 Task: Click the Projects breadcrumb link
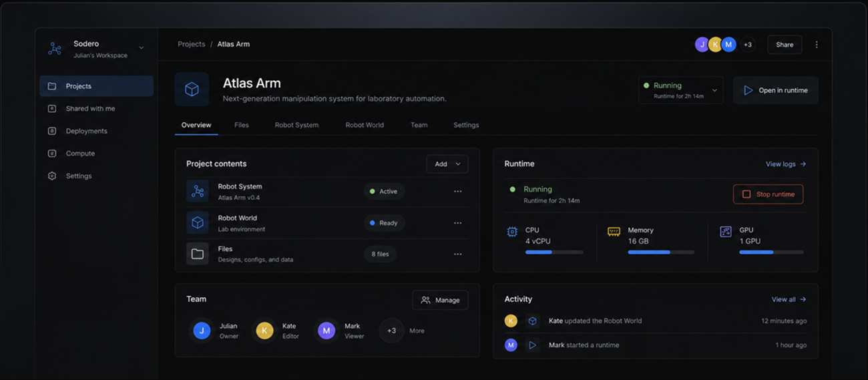(192, 44)
